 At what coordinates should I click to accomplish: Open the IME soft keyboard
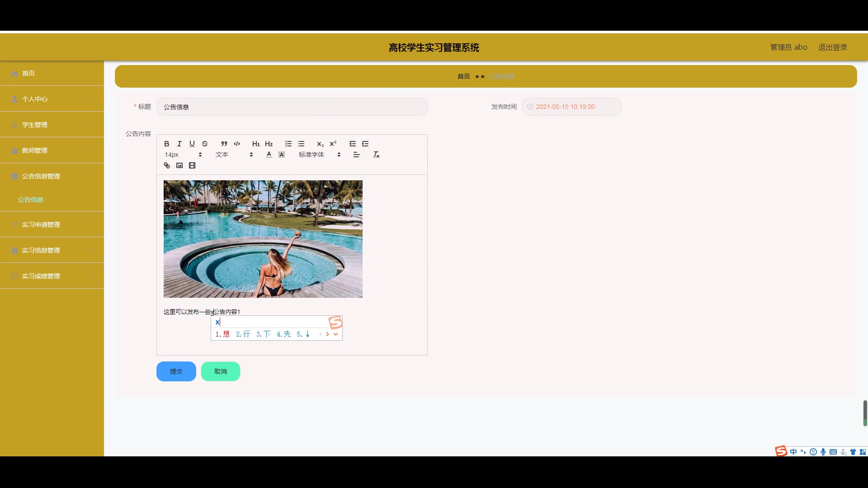coord(833,452)
